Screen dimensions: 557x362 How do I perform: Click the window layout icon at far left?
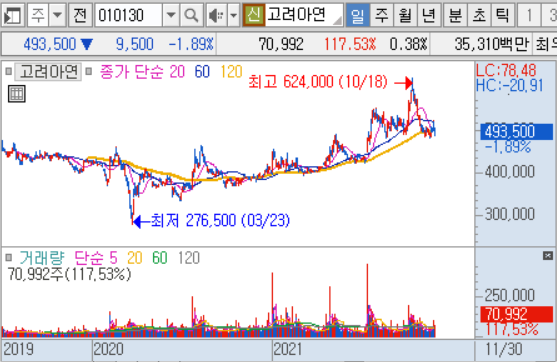tap(12, 15)
